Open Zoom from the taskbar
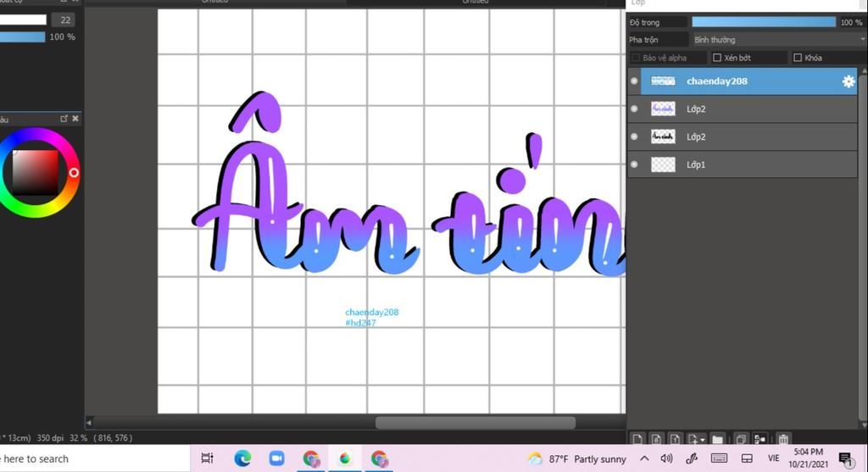The image size is (868, 472). click(277, 458)
